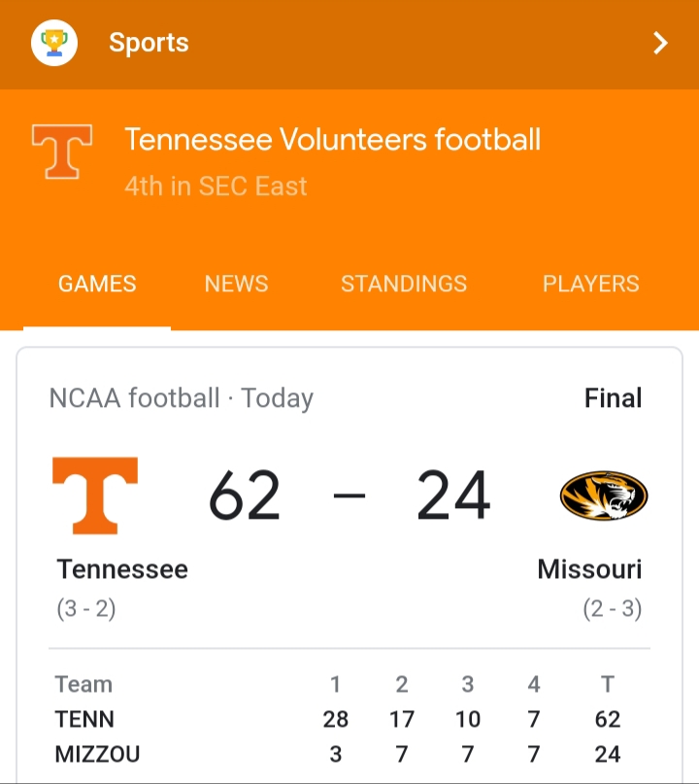699x784 pixels.
Task: Switch to the NEWS tab
Action: click(x=236, y=284)
